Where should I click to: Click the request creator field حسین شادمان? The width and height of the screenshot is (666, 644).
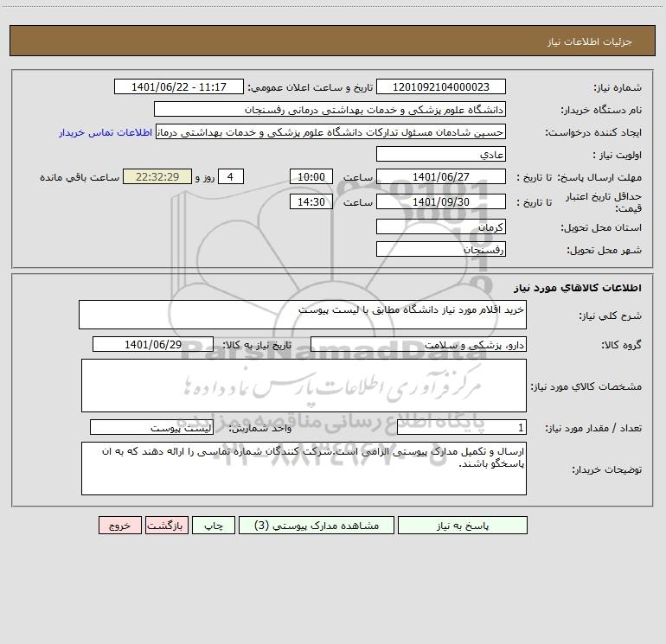tap(331, 132)
